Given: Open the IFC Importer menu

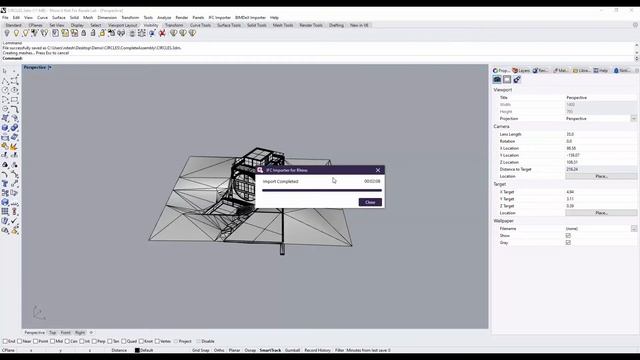Looking at the screenshot, I should coord(220,18).
